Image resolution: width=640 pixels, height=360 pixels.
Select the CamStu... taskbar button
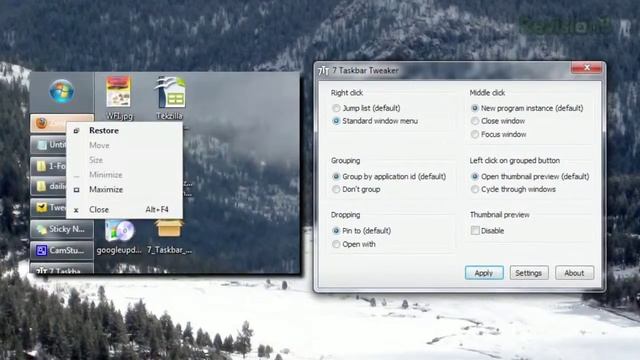pyautogui.click(x=61, y=250)
